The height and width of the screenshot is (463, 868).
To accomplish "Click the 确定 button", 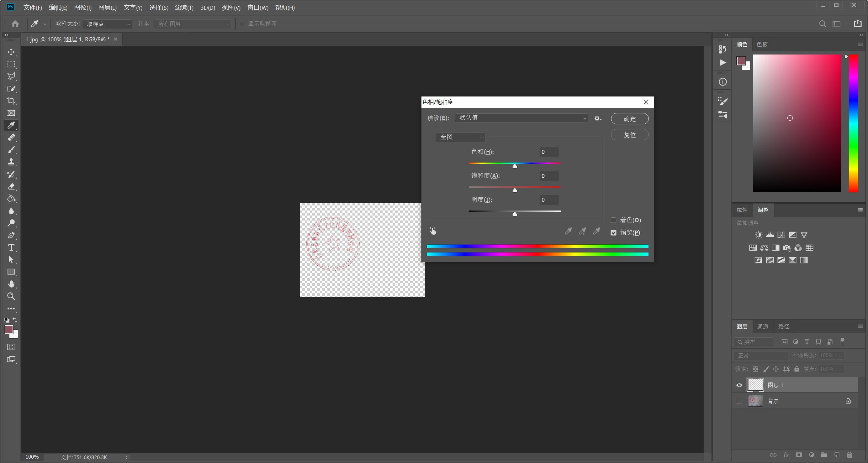I will pos(629,119).
